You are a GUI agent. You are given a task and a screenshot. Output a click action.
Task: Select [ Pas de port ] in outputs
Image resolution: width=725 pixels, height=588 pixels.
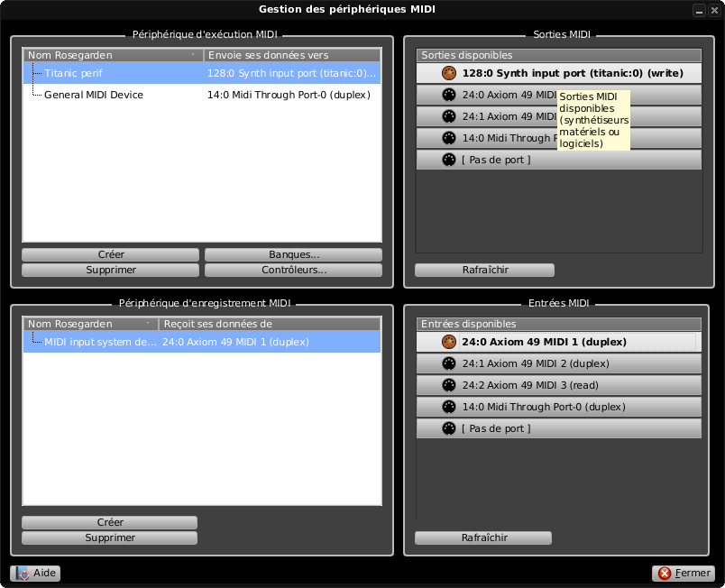[558, 160]
